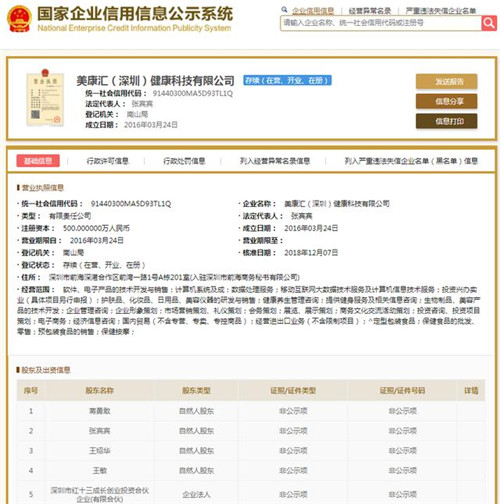This screenshot has width=500, height=504.
Task: Click the 证照/证件号码 column header
Action: point(402,390)
